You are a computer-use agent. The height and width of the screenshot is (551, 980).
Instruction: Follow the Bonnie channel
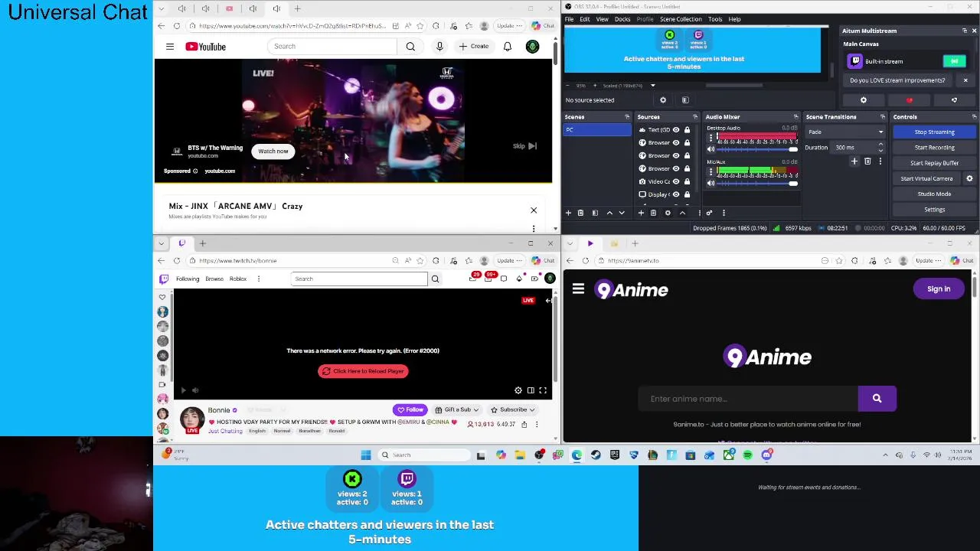(x=410, y=409)
